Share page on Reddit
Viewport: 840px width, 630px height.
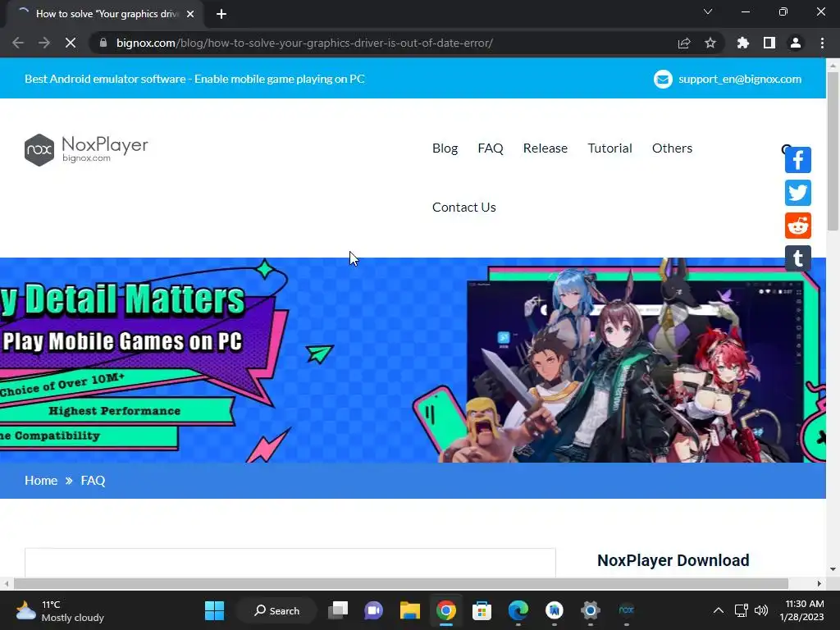[797, 226]
